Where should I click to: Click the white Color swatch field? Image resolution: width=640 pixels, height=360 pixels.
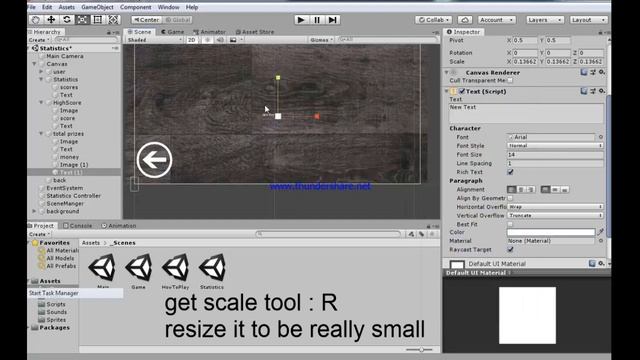coord(551,232)
